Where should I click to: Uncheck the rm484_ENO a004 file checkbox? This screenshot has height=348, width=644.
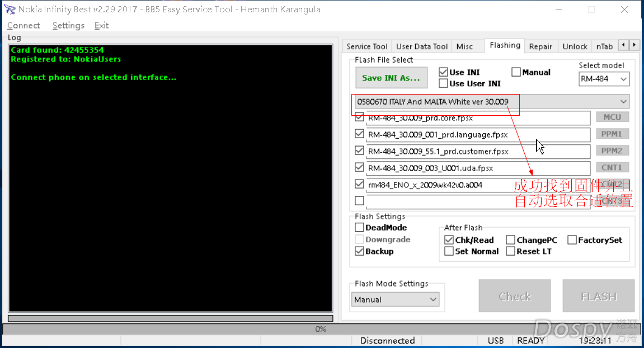359,184
